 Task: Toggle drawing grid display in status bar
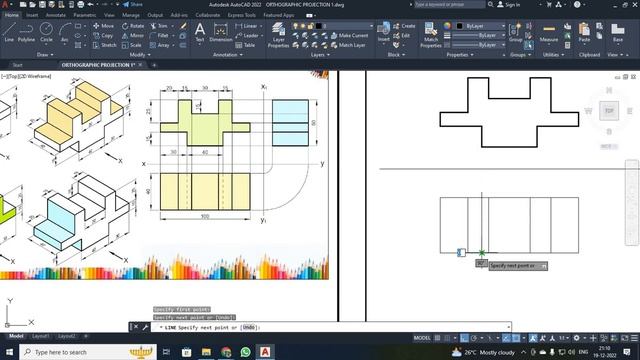point(438,338)
